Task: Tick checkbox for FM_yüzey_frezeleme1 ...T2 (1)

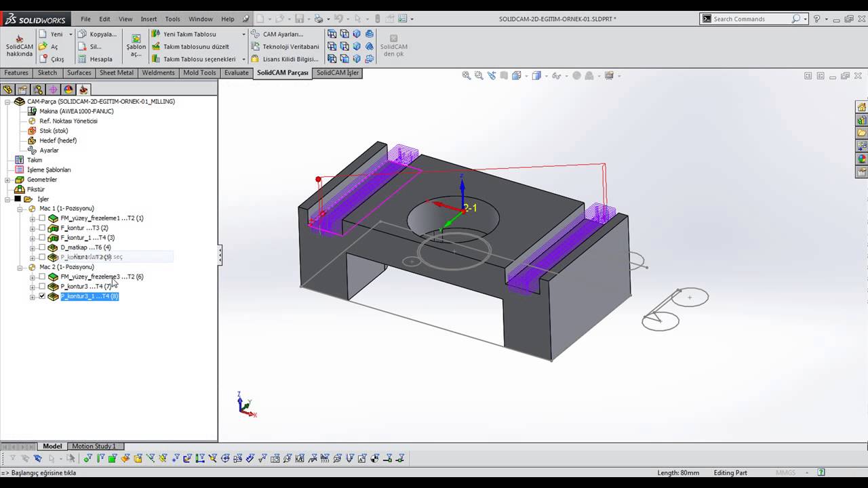Action: click(42, 218)
